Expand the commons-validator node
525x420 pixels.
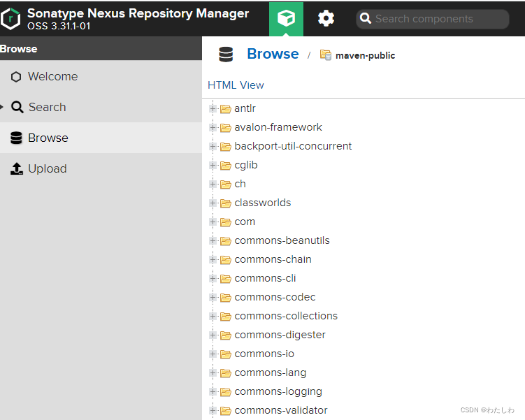pyautogui.click(x=213, y=410)
